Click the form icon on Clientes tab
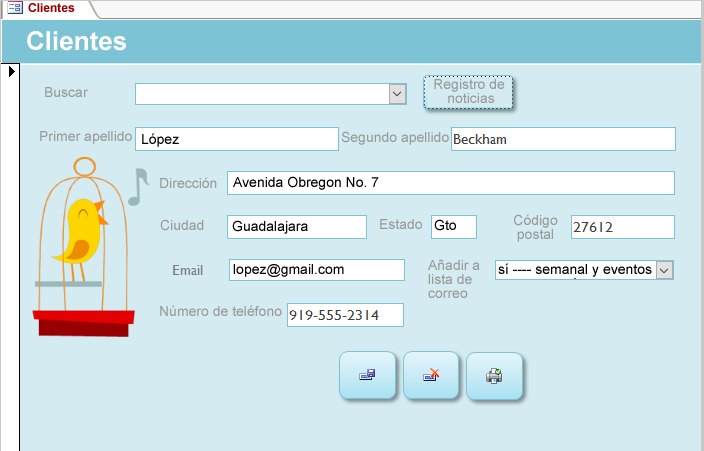This screenshot has width=704, height=451. pyautogui.click(x=15, y=8)
